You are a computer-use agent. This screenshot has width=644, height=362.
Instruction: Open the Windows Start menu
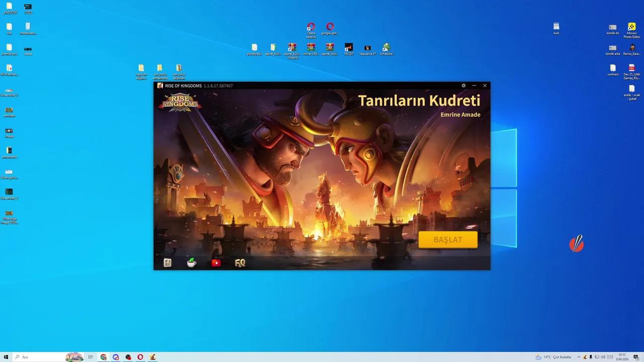point(5,357)
